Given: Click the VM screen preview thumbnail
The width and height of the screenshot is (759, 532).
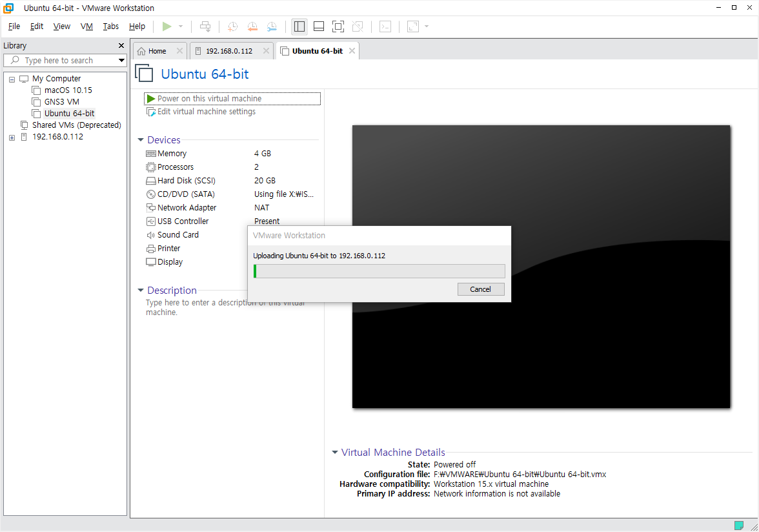Looking at the screenshot, I should tap(541, 267).
